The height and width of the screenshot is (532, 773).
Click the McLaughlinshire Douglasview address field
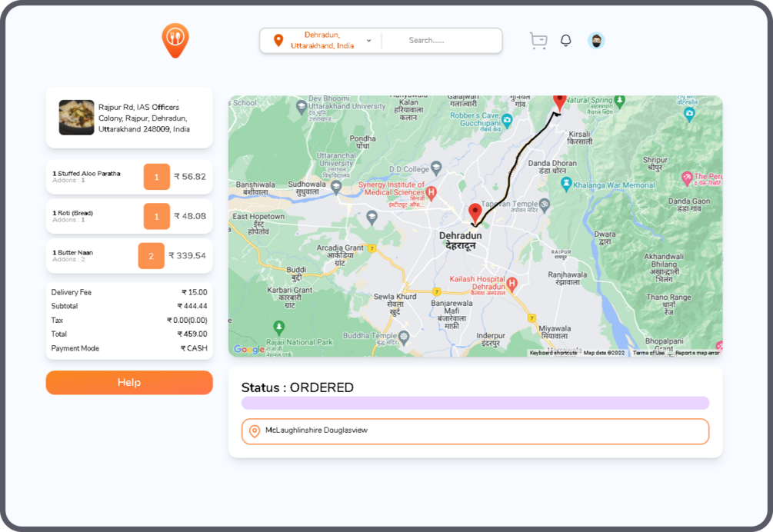click(475, 431)
